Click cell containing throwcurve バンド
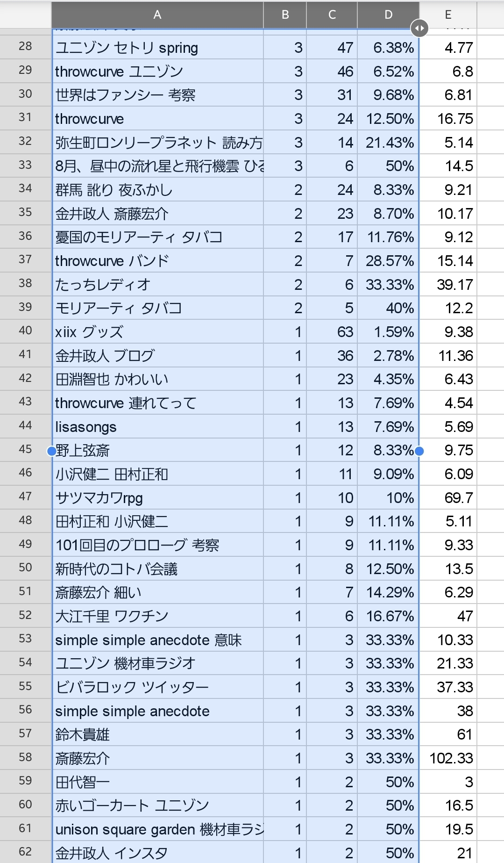Viewport: 504px width, 863px height. coord(157,260)
